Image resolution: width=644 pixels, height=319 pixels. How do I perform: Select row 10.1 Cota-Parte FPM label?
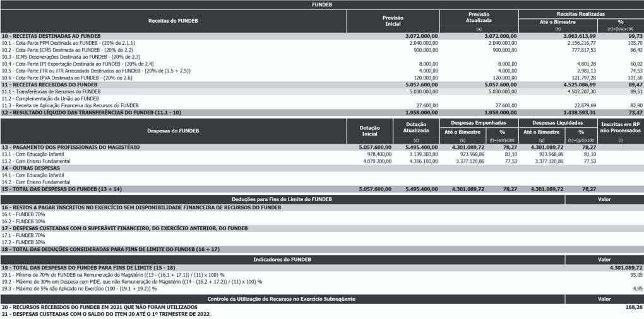(68, 43)
